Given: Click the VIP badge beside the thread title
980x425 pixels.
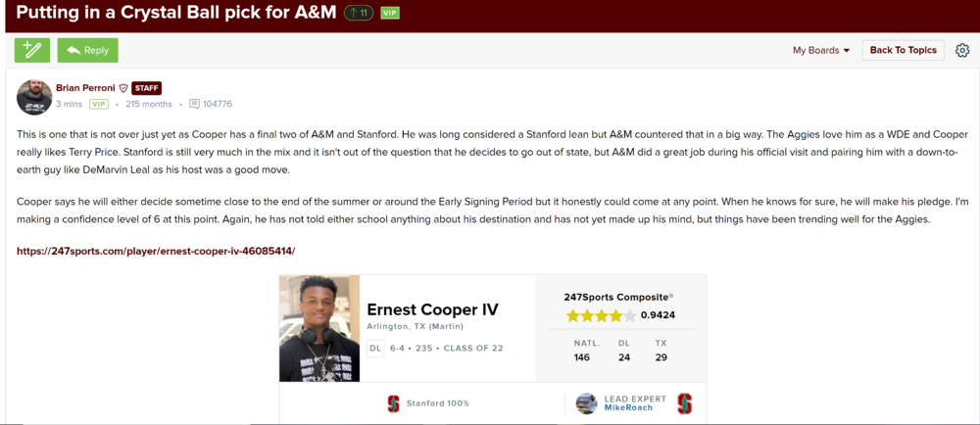Looking at the screenshot, I should click(390, 13).
